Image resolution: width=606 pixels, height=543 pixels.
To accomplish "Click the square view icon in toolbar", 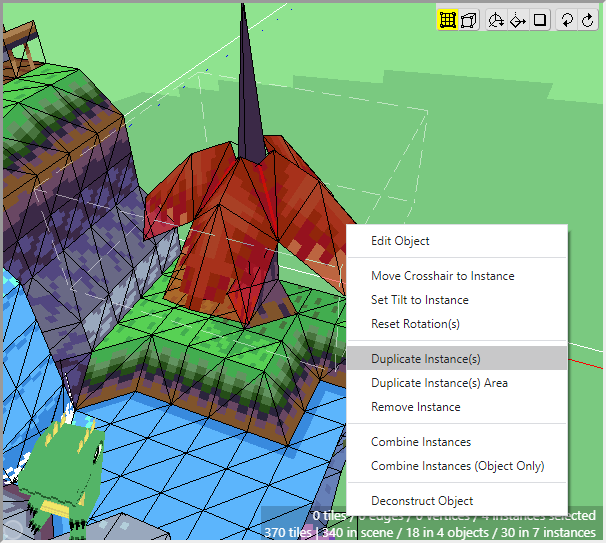I will click(540, 20).
